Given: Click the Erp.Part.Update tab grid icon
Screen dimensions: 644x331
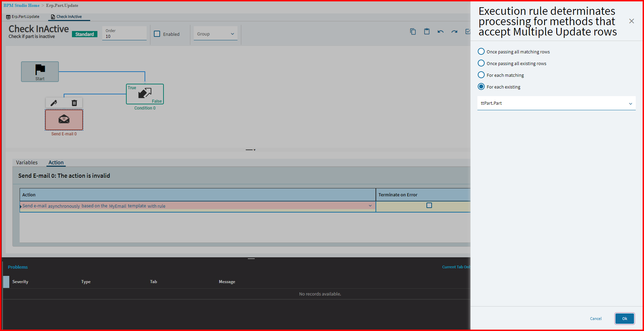Looking at the screenshot, I should (x=8, y=17).
